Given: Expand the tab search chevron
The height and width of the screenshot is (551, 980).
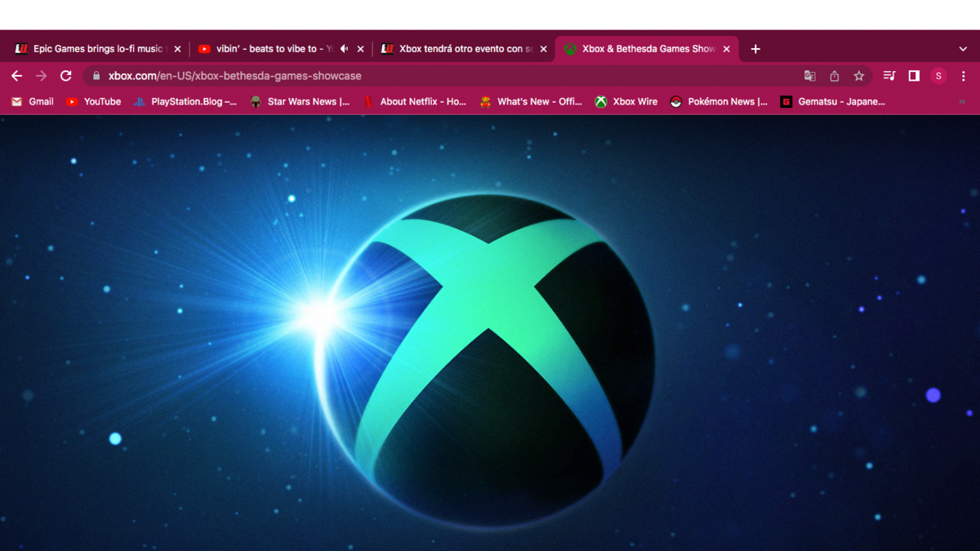Looking at the screenshot, I should click(x=963, y=49).
